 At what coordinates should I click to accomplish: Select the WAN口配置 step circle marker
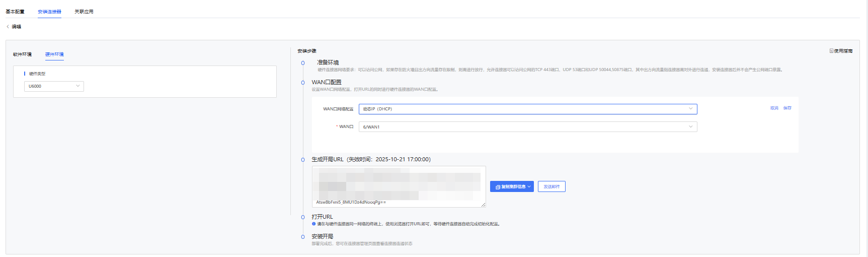click(x=303, y=82)
